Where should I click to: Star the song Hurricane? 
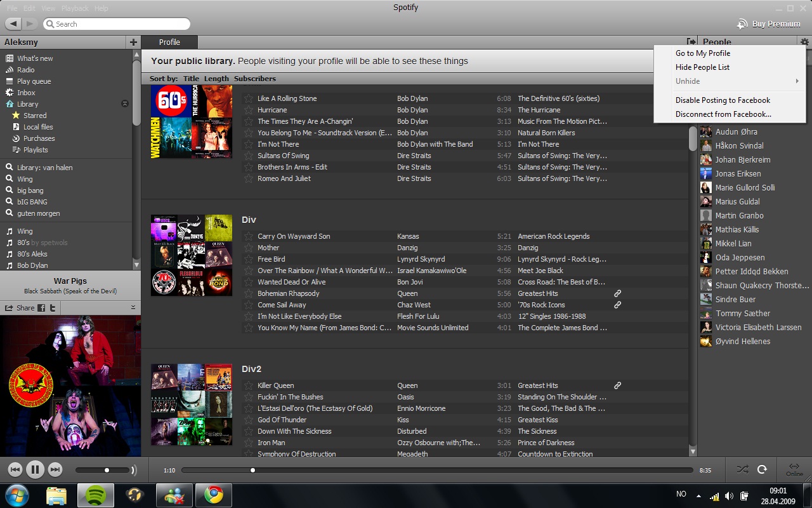coord(249,110)
